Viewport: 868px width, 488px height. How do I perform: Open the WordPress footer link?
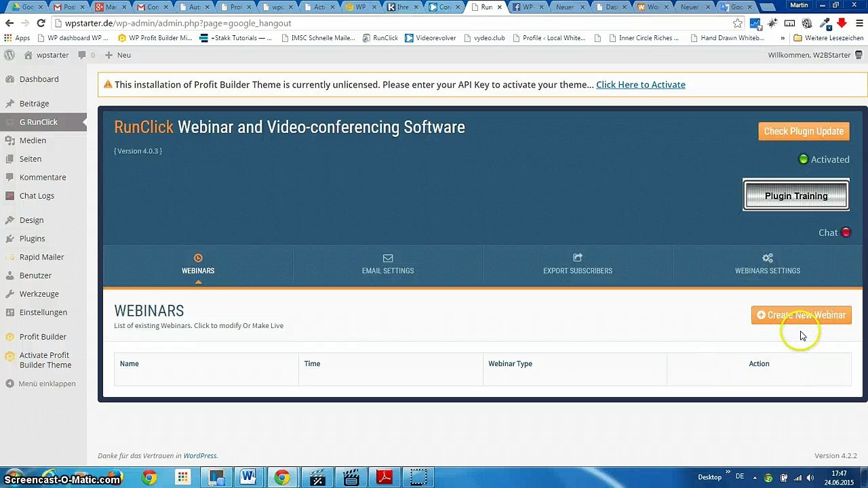199,456
